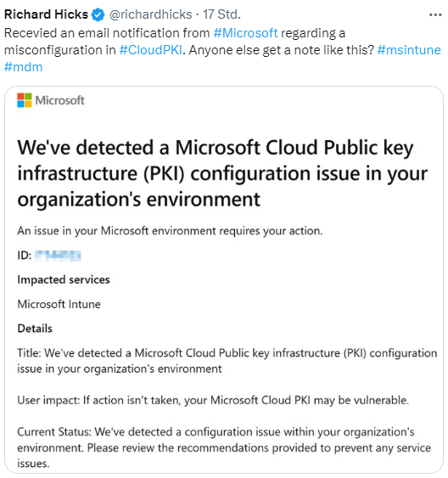Click the User impact line
448x478 pixels.
pyautogui.click(x=213, y=400)
